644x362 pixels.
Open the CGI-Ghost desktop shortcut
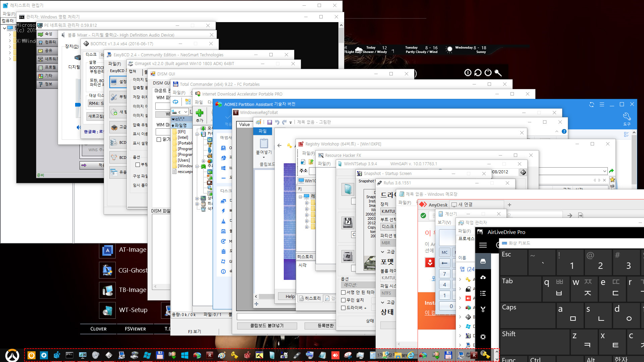pos(124,270)
